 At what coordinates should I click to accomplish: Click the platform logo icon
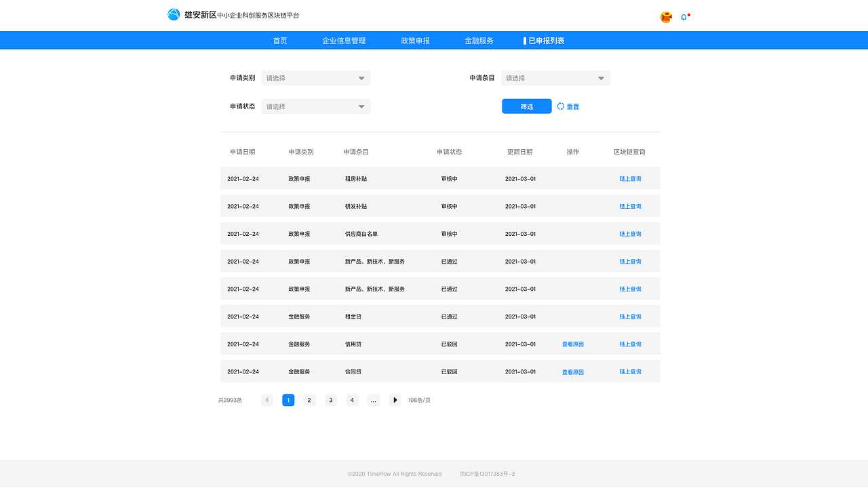[173, 14]
